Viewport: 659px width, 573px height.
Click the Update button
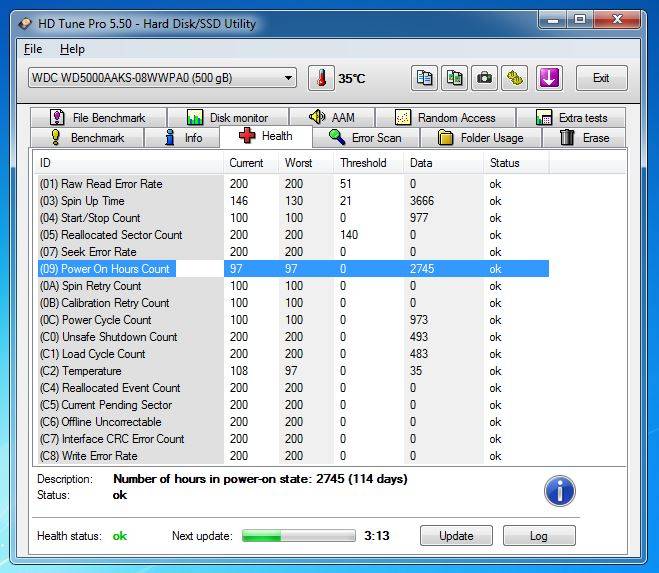(456, 536)
